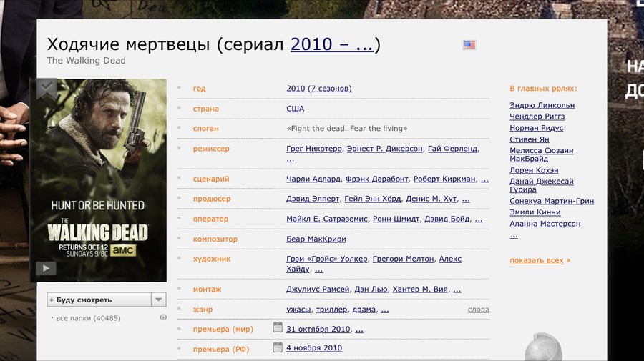This screenshot has height=361, width=644.
Task: Open producer Дэвид Элперт
Action: point(313,199)
